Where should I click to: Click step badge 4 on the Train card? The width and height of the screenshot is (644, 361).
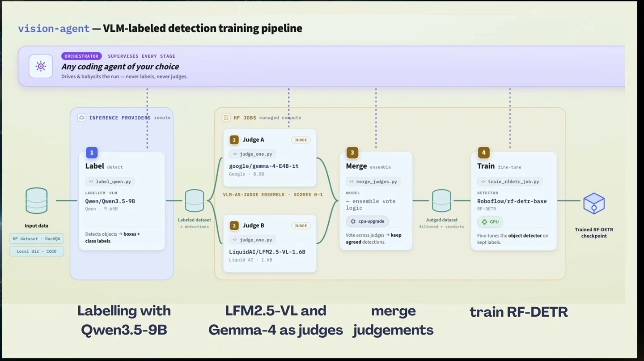[x=483, y=153]
